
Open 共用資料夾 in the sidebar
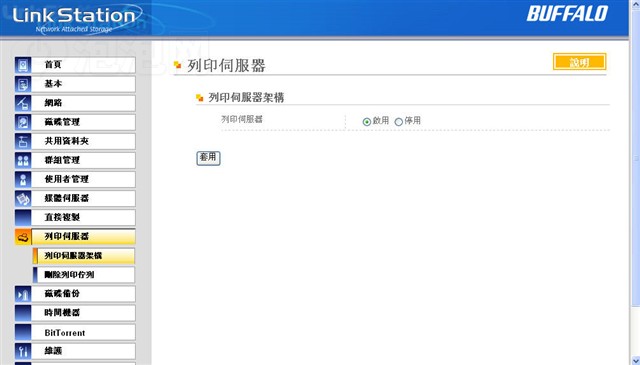click(83, 142)
